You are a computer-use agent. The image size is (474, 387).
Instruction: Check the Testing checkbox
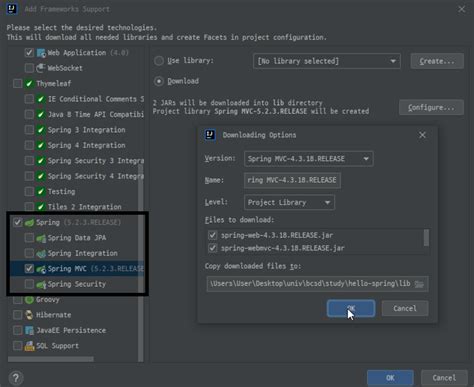tap(29, 192)
